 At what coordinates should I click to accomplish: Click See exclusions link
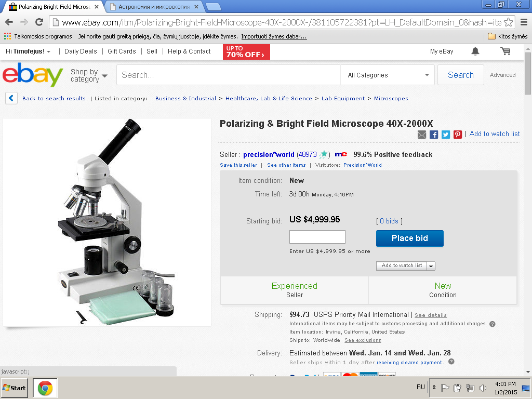(x=363, y=340)
